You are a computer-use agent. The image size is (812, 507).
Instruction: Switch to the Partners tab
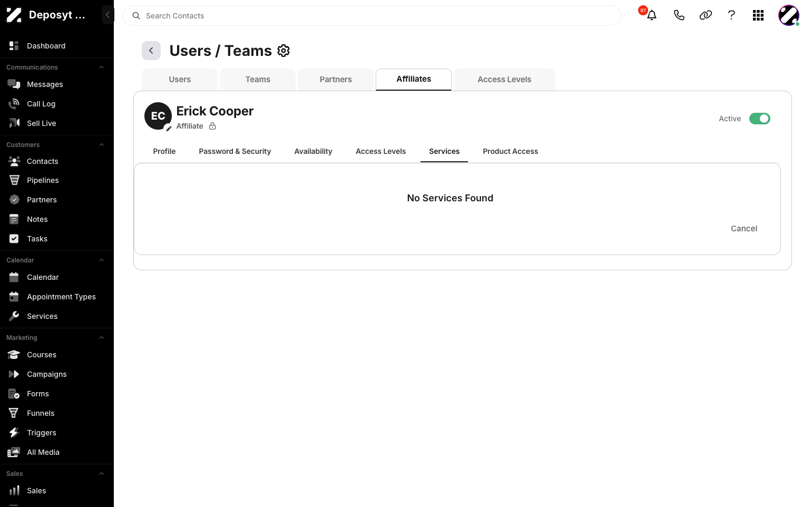[336, 80]
